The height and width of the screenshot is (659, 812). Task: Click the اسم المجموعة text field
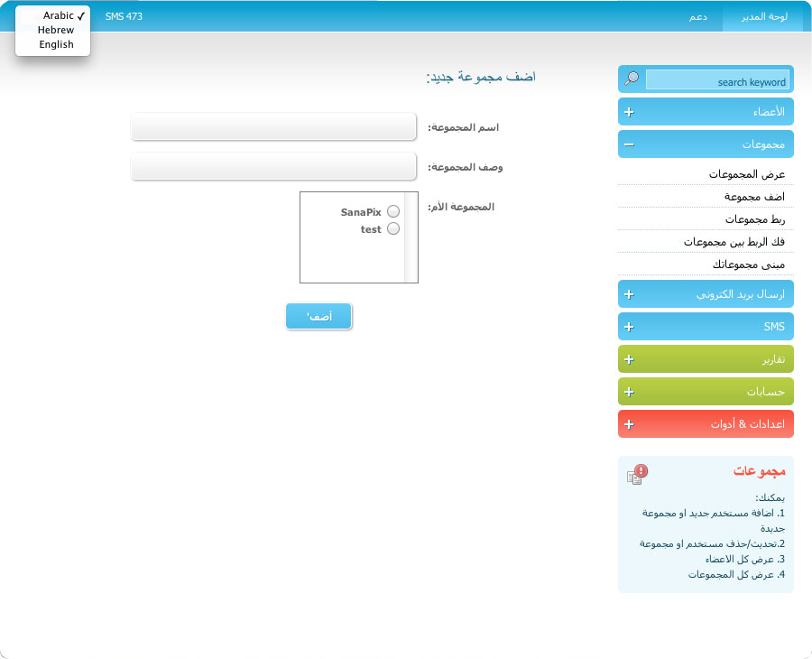[x=273, y=127]
